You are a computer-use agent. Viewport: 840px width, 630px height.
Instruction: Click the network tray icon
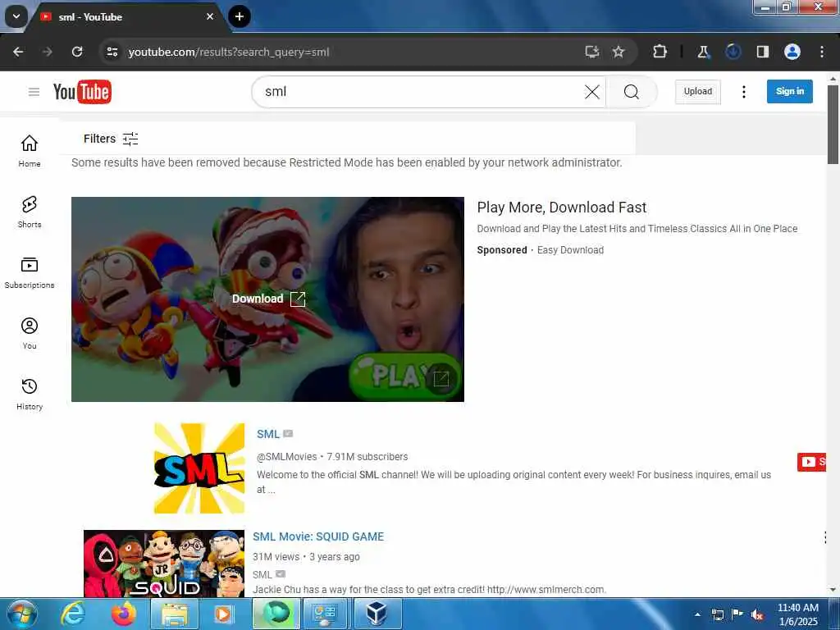pyautogui.click(x=717, y=614)
